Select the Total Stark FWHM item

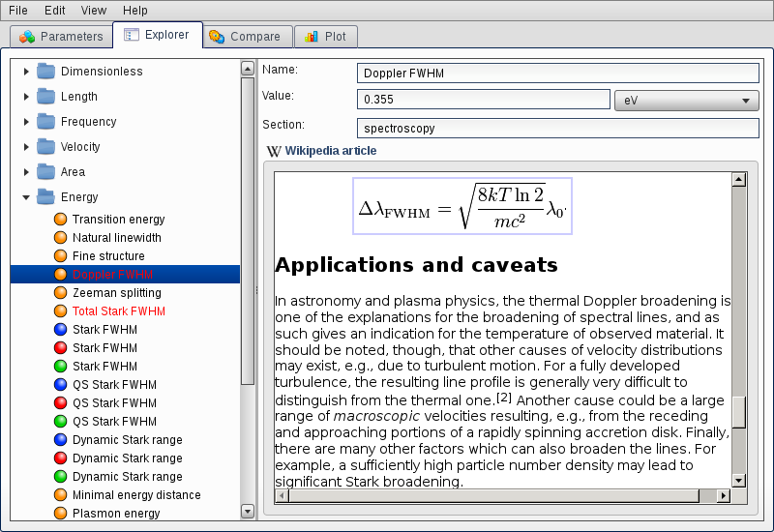[x=119, y=310]
